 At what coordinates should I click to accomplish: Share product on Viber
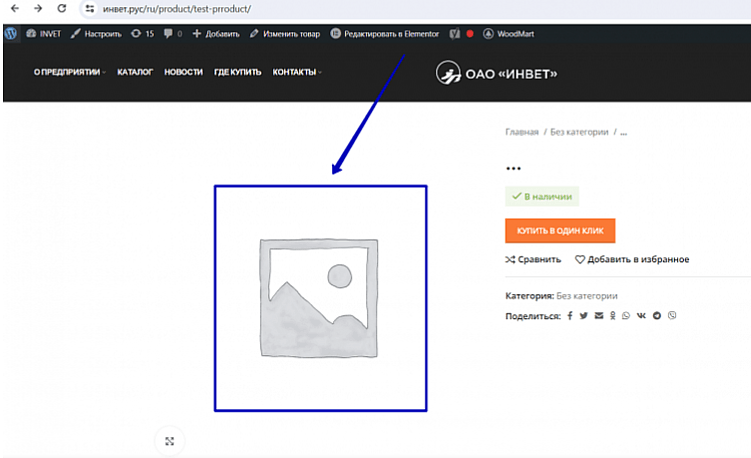tap(672, 315)
